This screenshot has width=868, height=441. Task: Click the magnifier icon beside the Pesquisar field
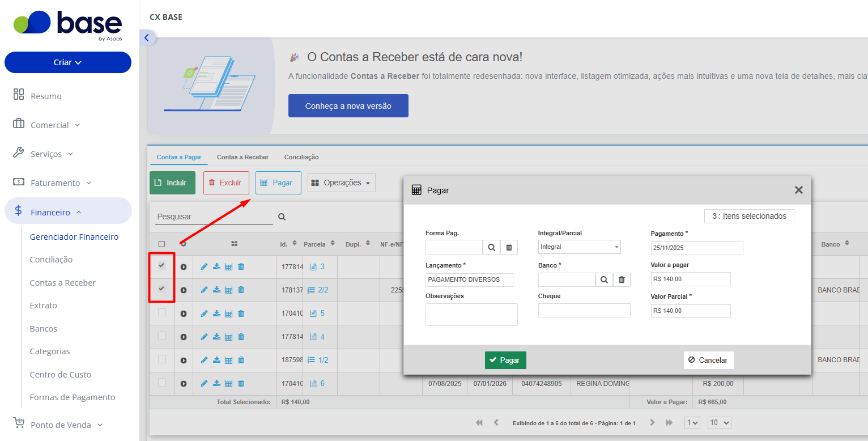point(282,217)
